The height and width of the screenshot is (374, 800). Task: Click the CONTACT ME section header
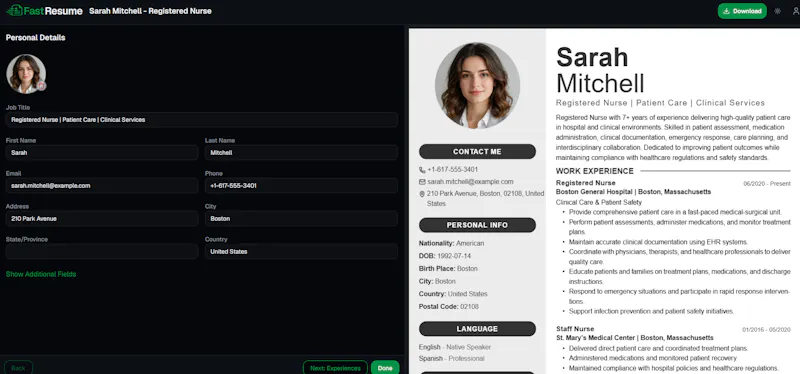tap(477, 152)
